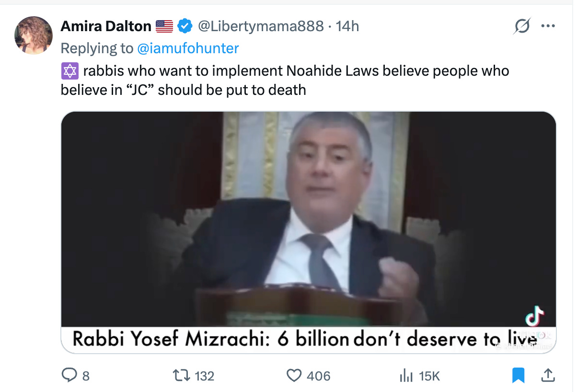Click the blue verified checkmark badge

point(185,26)
